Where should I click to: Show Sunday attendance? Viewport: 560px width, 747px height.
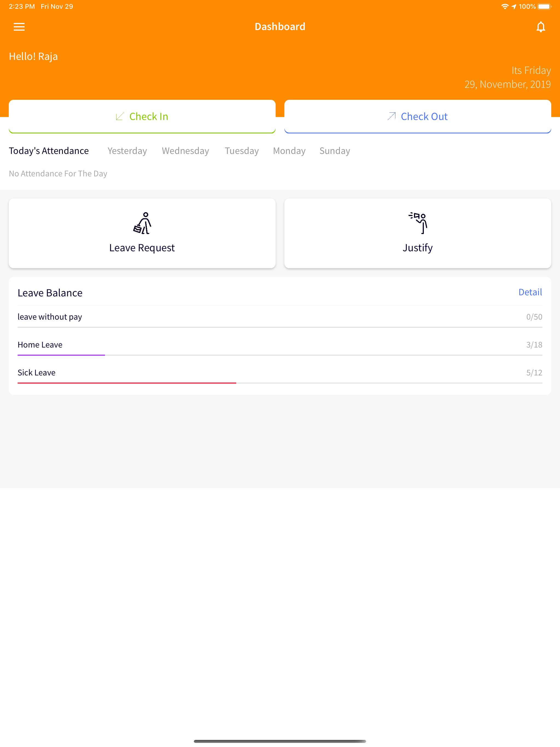(x=335, y=151)
